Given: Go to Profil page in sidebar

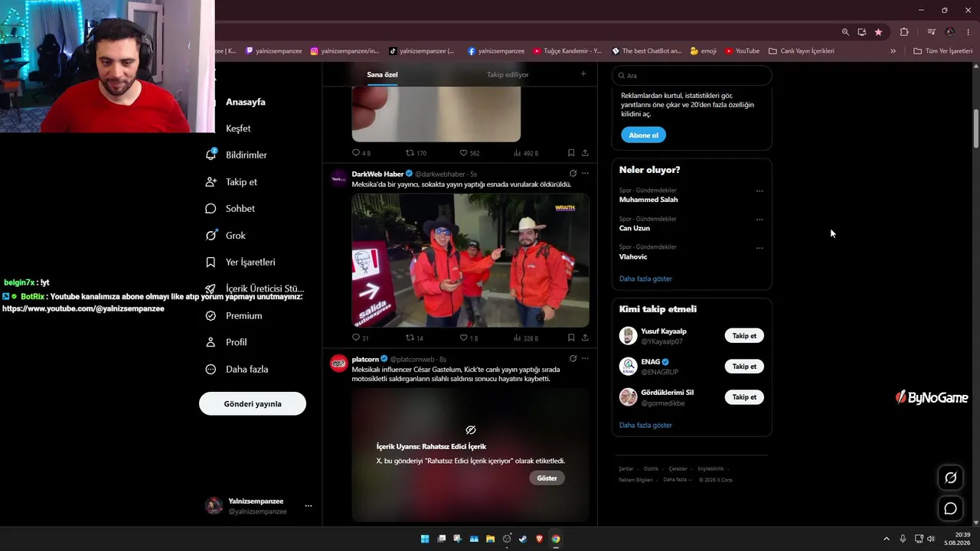Looking at the screenshot, I should [226, 342].
